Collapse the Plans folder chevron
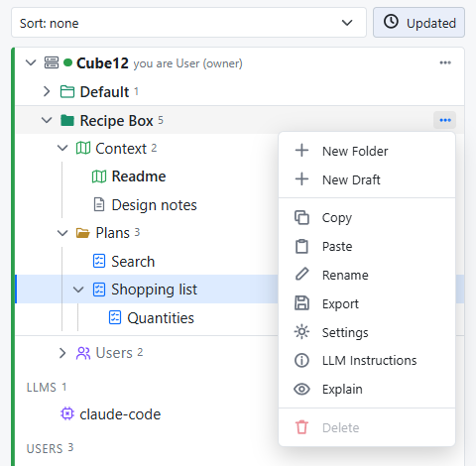The width and height of the screenshot is (476, 466). pyautogui.click(x=62, y=233)
